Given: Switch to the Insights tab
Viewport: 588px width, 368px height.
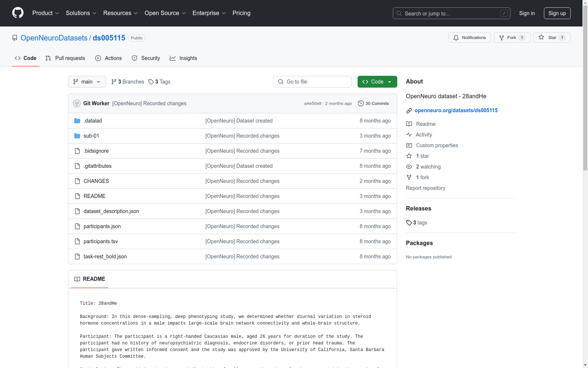Looking at the screenshot, I should (183, 58).
